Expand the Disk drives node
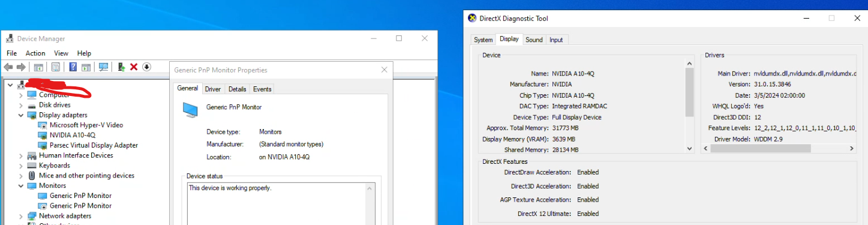 [x=22, y=105]
